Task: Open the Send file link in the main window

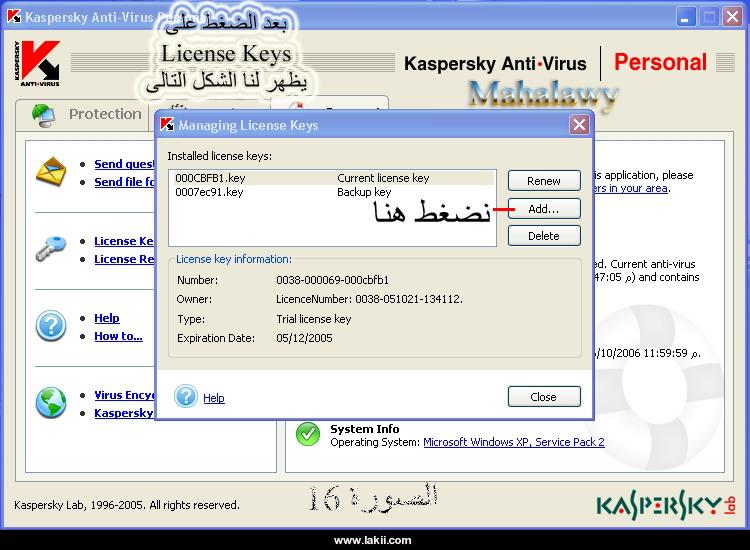Action: [x=124, y=182]
